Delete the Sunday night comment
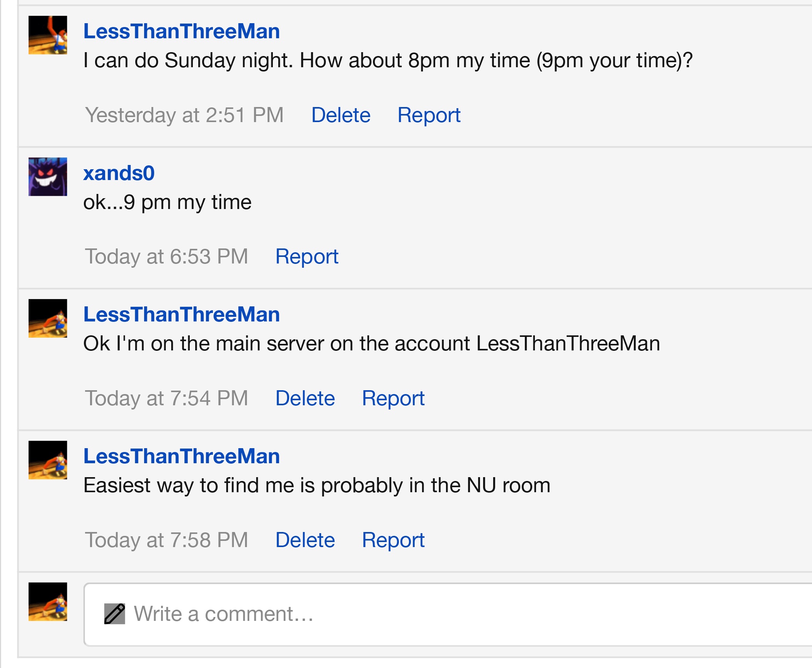 click(x=340, y=115)
